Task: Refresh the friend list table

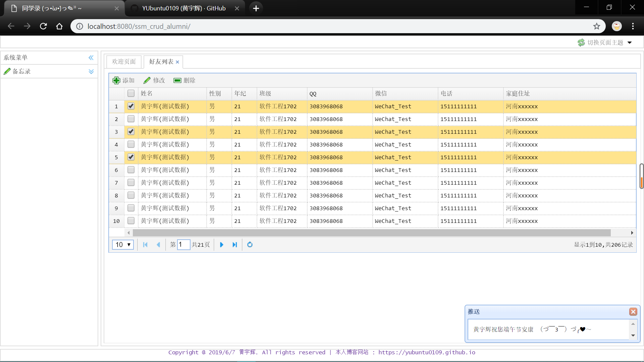Action: coord(250,245)
